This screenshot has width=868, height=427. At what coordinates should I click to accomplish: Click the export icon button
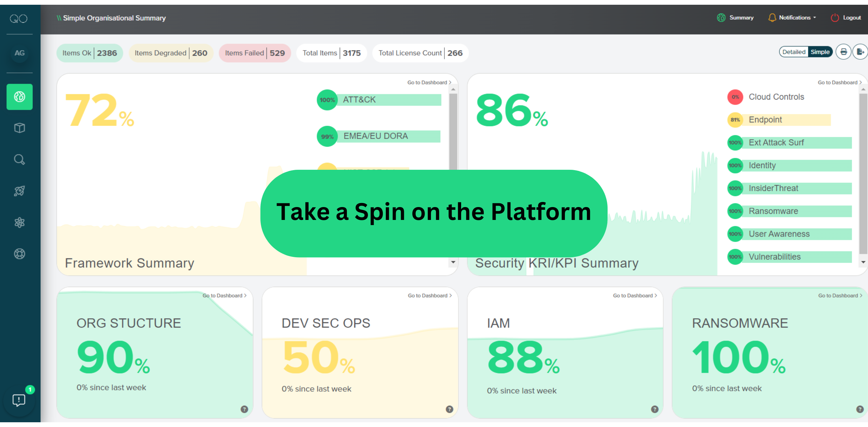[860, 52]
